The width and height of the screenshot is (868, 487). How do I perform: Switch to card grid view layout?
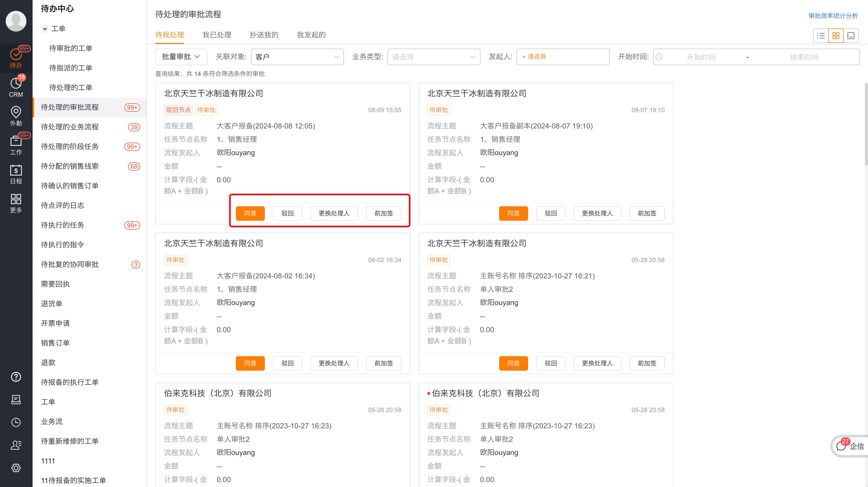pyautogui.click(x=836, y=36)
